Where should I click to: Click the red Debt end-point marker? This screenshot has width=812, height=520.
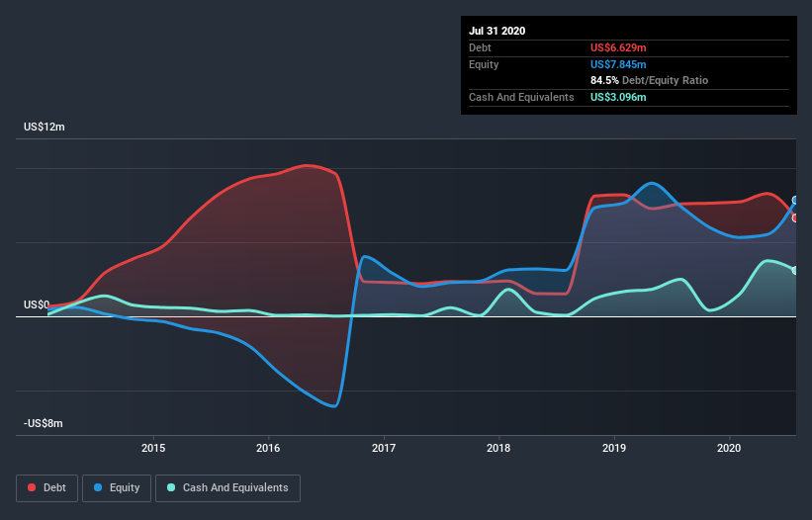795,217
